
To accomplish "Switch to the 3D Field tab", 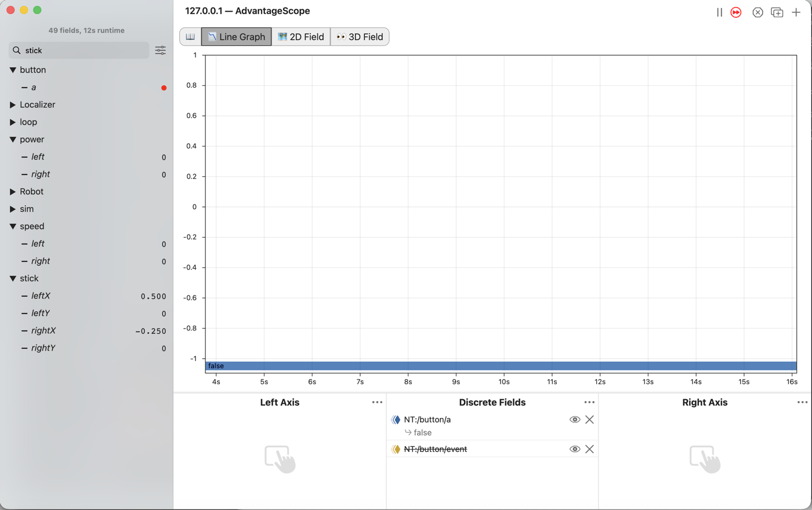I will [360, 37].
